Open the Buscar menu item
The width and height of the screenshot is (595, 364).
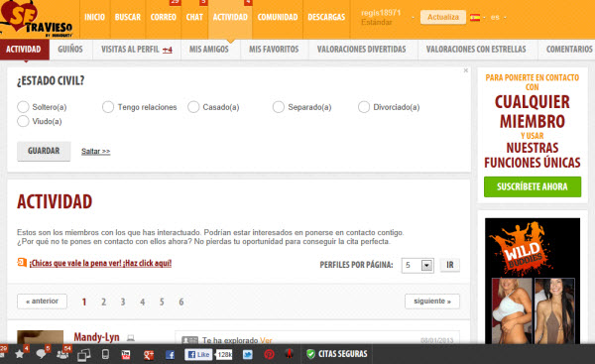128,17
